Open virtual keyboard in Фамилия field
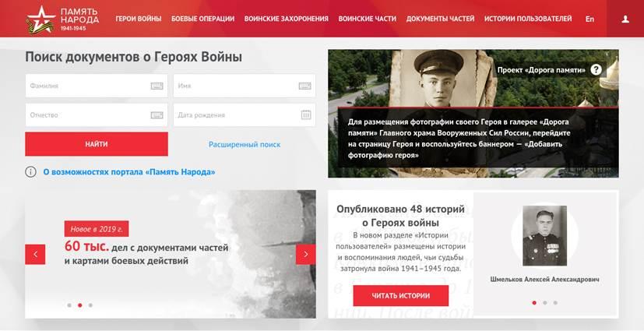This screenshot has height=331, width=644. 157,86
